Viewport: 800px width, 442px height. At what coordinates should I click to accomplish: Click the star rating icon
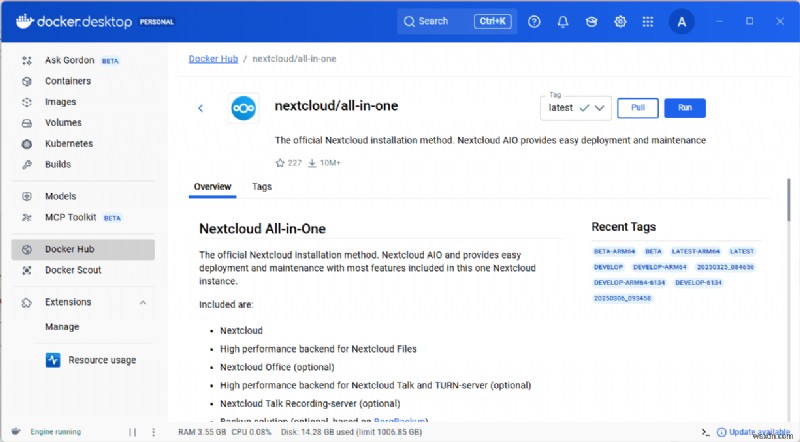[x=280, y=163]
